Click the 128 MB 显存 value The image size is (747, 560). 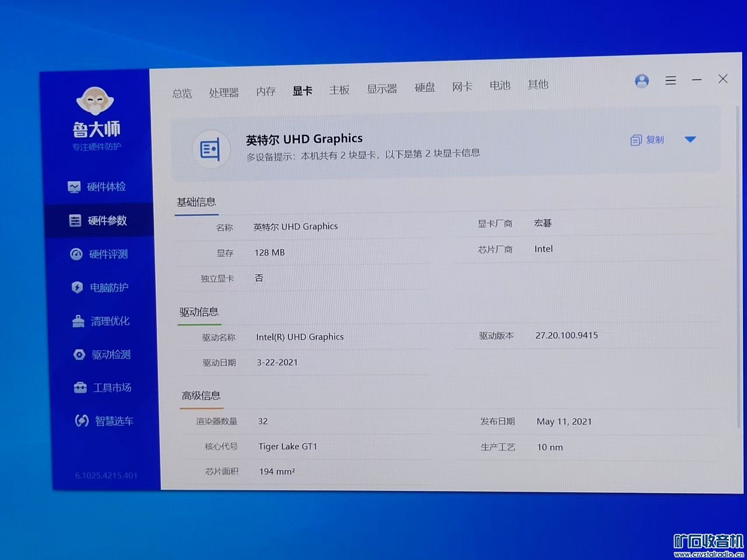point(269,253)
